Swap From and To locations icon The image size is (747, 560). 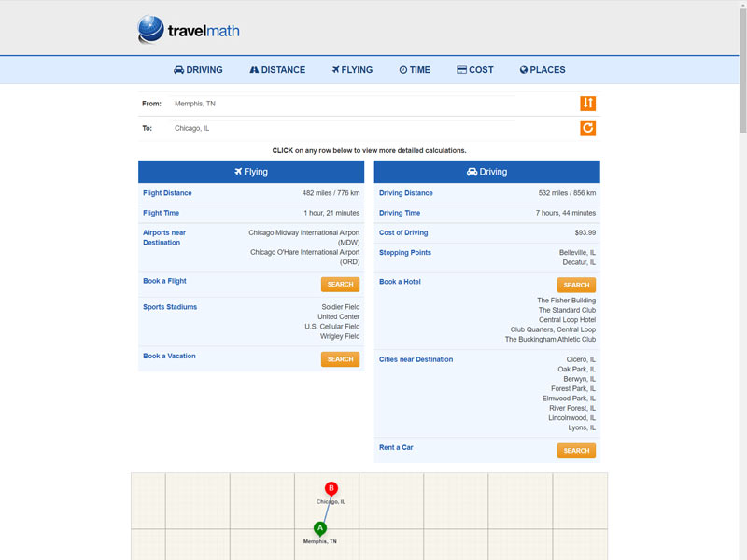point(587,104)
